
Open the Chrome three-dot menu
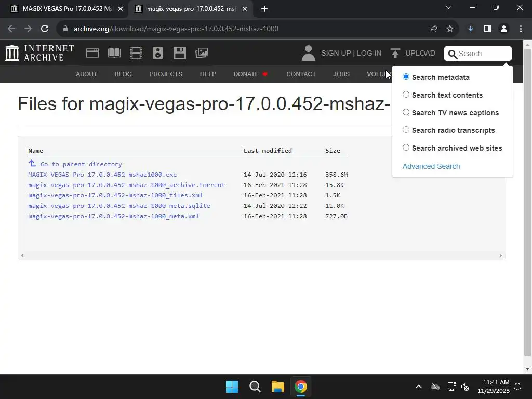tap(521, 29)
